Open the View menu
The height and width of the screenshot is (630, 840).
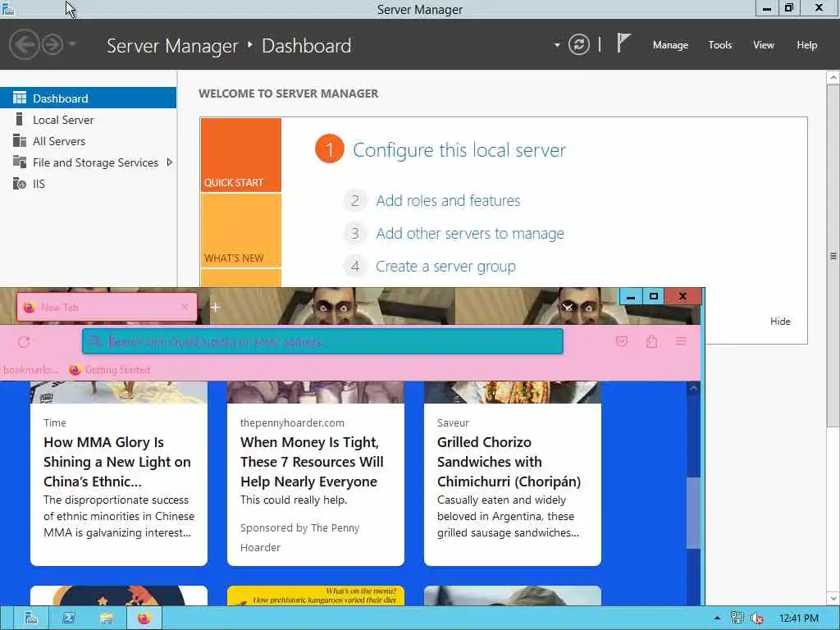pos(764,45)
